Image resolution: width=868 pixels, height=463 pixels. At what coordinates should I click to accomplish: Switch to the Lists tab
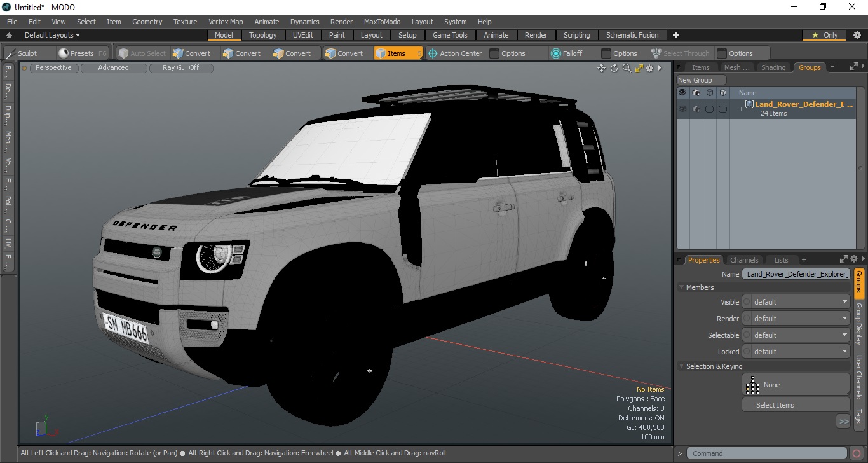tap(781, 260)
